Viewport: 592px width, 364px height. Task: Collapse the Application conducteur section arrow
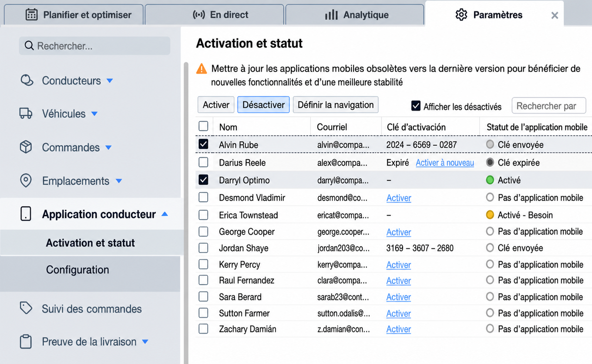(165, 214)
